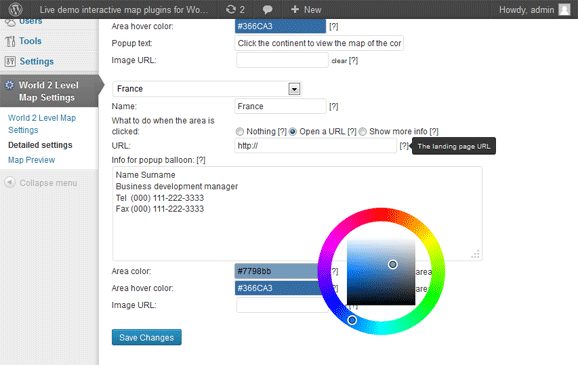Click the lower #366CA3 Area hover color field
The width and height of the screenshot is (578, 365).
[x=277, y=288]
